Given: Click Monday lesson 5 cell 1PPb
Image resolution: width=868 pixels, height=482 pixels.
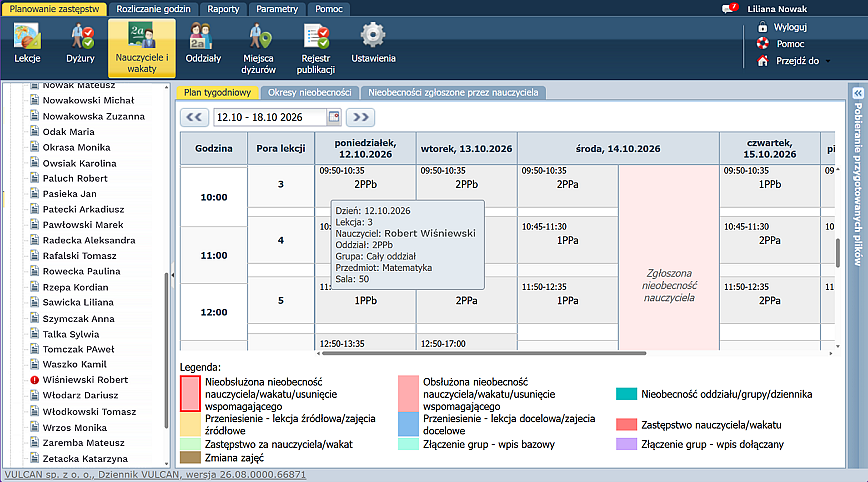Looking at the screenshot, I should 365,300.
